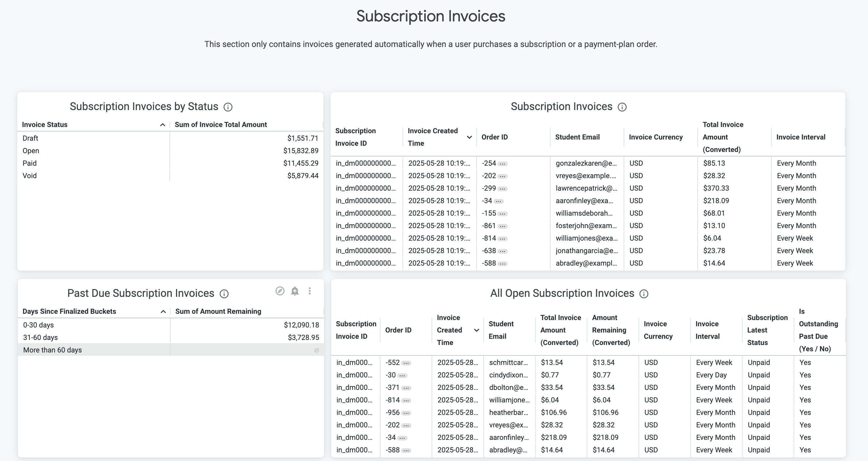This screenshot has height=461, width=868.
Task: Click email williamsdeborah... cell
Action: (x=584, y=213)
